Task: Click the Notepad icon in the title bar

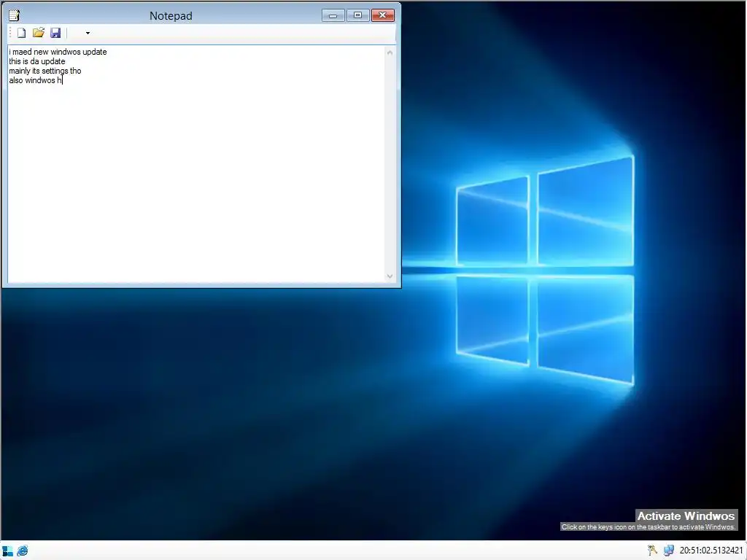Action: [15, 15]
